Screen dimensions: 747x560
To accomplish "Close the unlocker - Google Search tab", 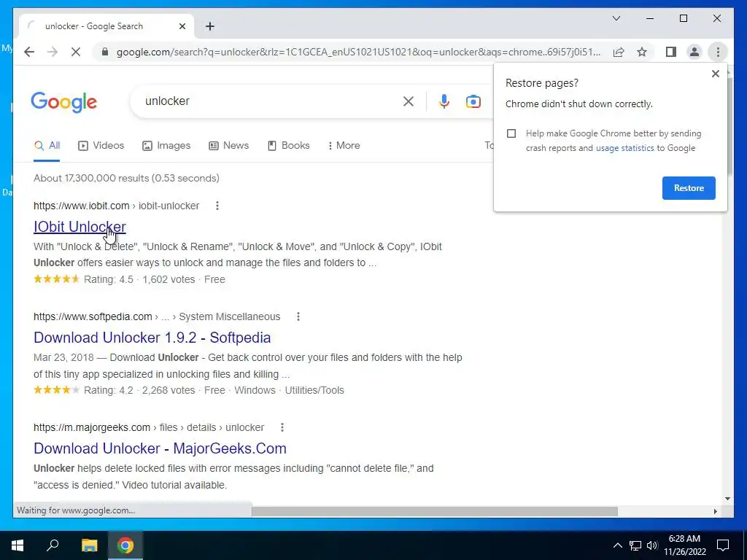I will 182,26.
